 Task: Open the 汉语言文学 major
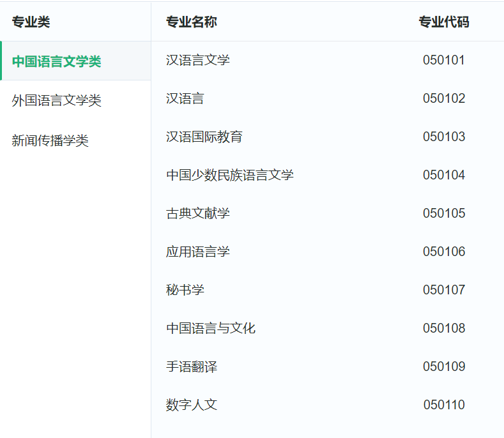click(197, 60)
